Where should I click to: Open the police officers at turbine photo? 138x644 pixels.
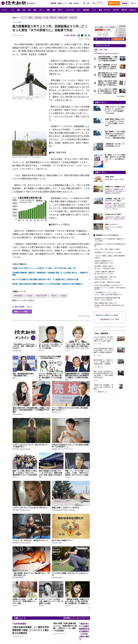click(x=29, y=144)
